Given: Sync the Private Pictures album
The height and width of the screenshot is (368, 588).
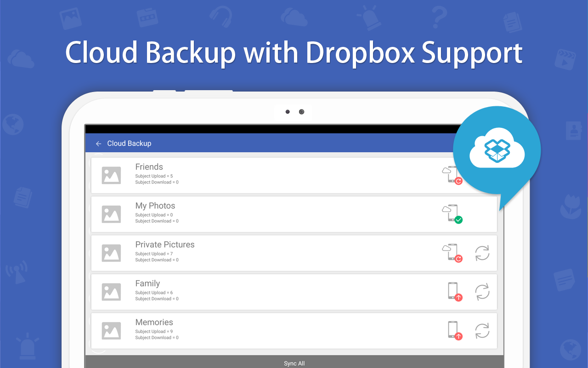Looking at the screenshot, I should pyautogui.click(x=482, y=253).
